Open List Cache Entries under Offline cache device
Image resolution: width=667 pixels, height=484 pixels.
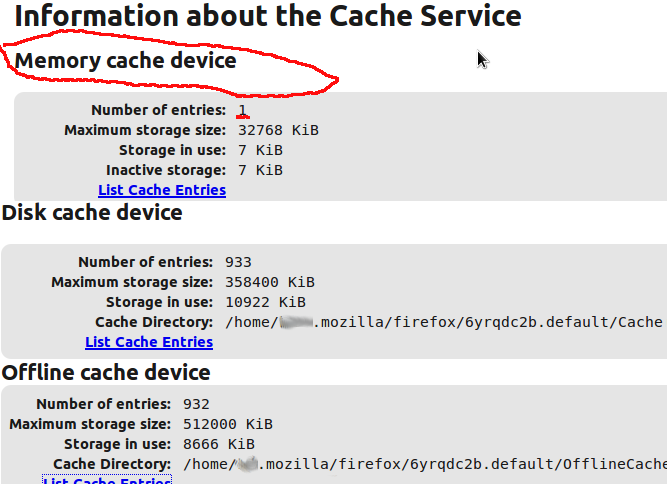tap(106, 480)
